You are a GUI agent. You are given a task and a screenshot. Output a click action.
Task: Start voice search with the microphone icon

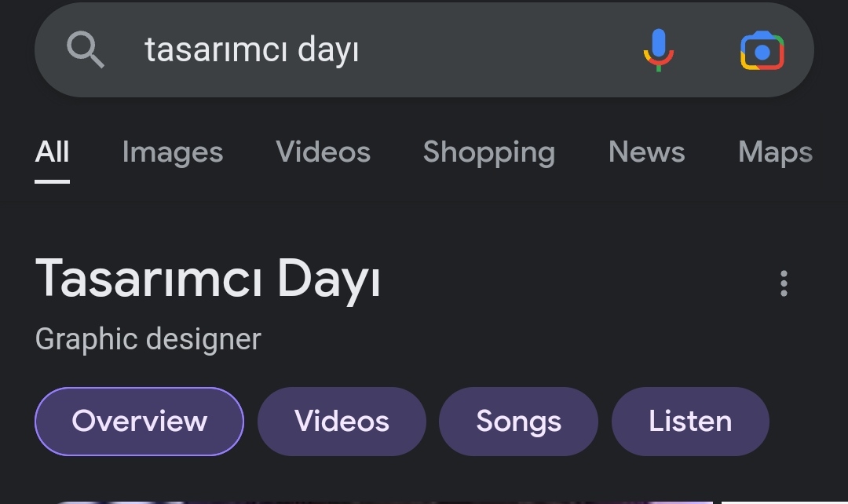658,50
